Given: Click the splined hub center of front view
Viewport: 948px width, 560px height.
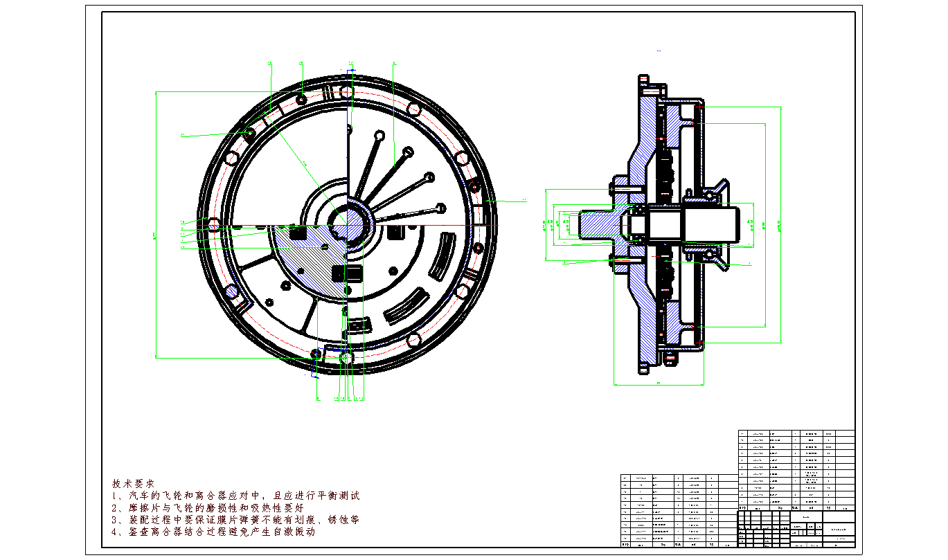Looking at the screenshot, I should pyautogui.click(x=348, y=223).
